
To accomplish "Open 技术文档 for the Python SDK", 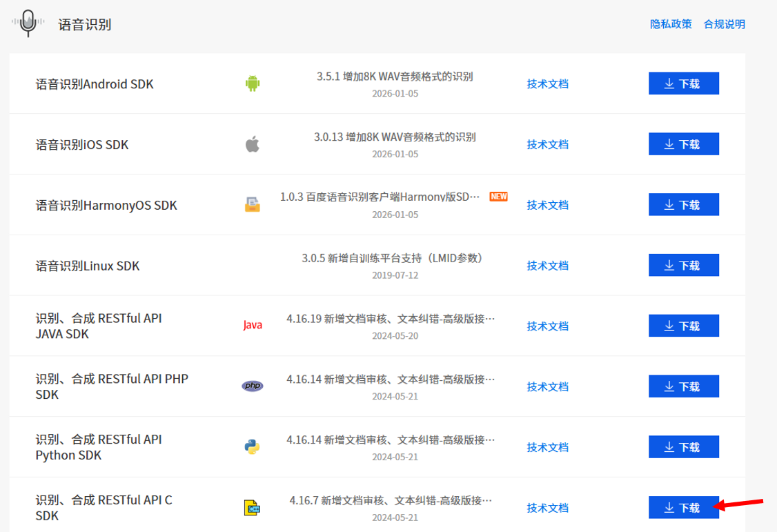I will tap(548, 447).
